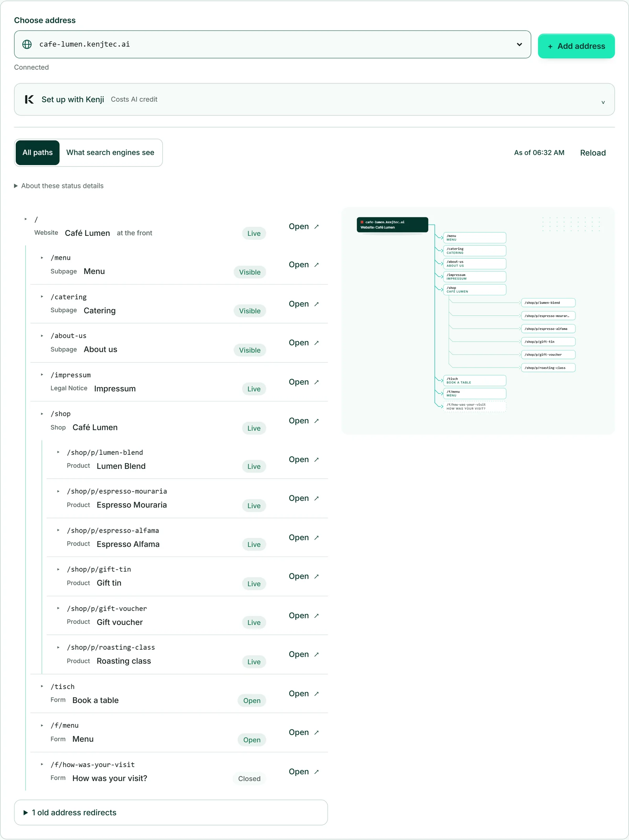Click the Visible badge on Catering
The width and height of the screenshot is (629, 840).
pos(250,311)
